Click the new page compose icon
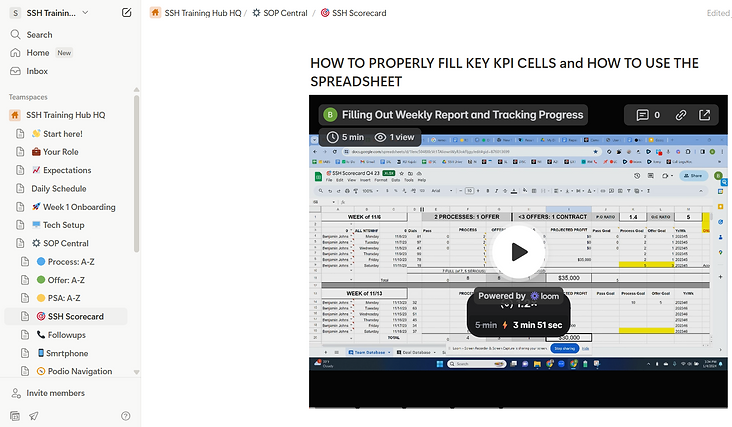Image resolution: width=732 pixels, height=427 pixels. (x=127, y=13)
